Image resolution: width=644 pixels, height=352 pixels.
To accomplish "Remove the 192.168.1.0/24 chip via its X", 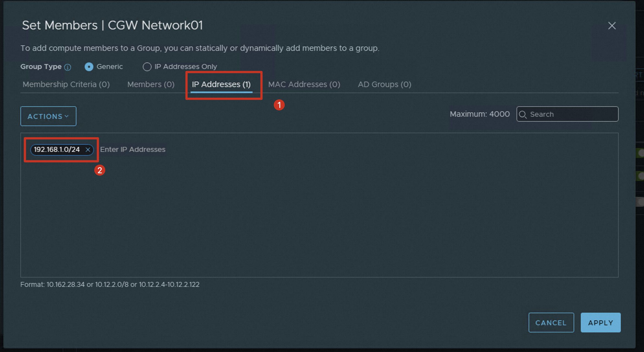I will click(x=88, y=150).
